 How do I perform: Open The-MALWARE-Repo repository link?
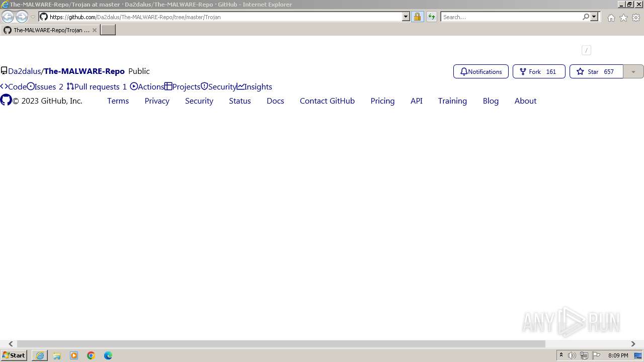[x=85, y=71]
